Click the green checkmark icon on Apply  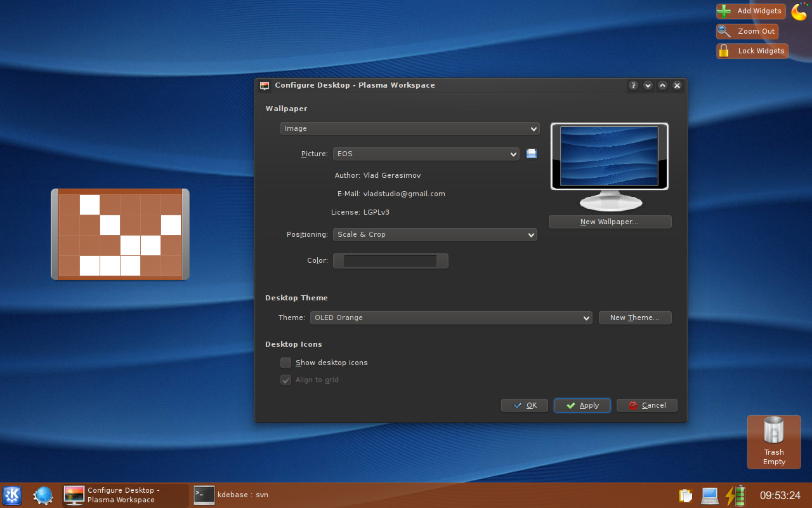pyautogui.click(x=571, y=405)
